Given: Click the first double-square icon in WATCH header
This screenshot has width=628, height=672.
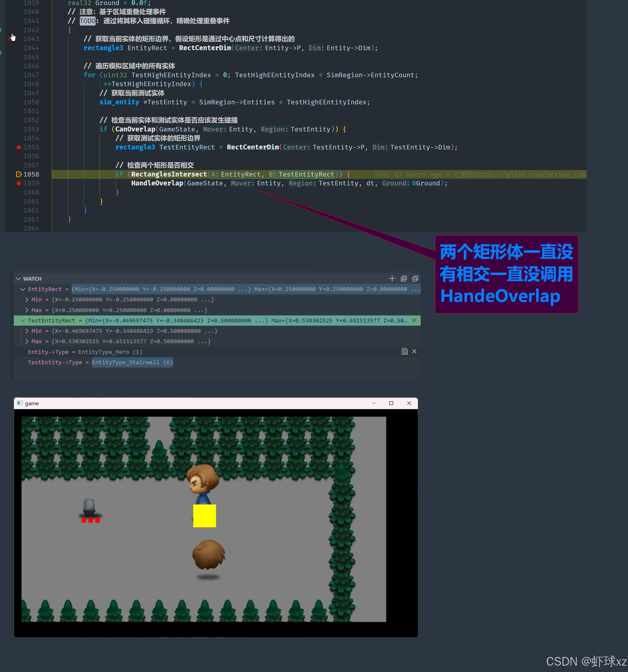Looking at the screenshot, I should 404,279.
